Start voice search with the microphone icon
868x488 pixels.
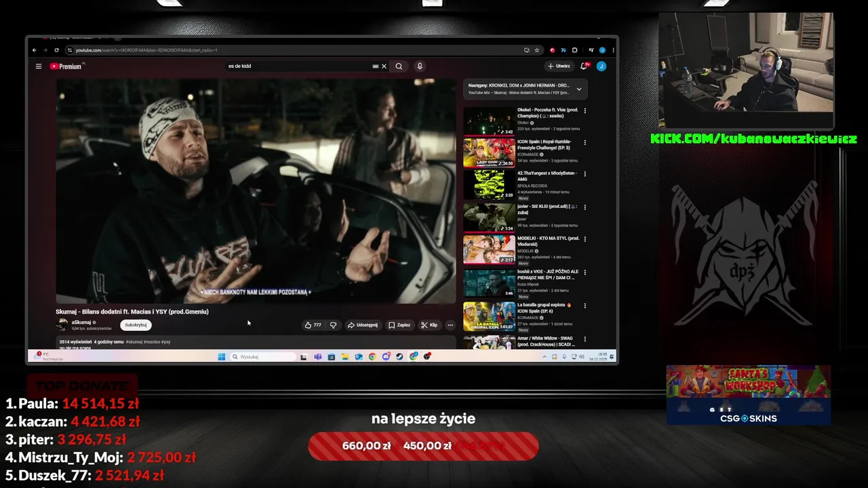(420, 66)
